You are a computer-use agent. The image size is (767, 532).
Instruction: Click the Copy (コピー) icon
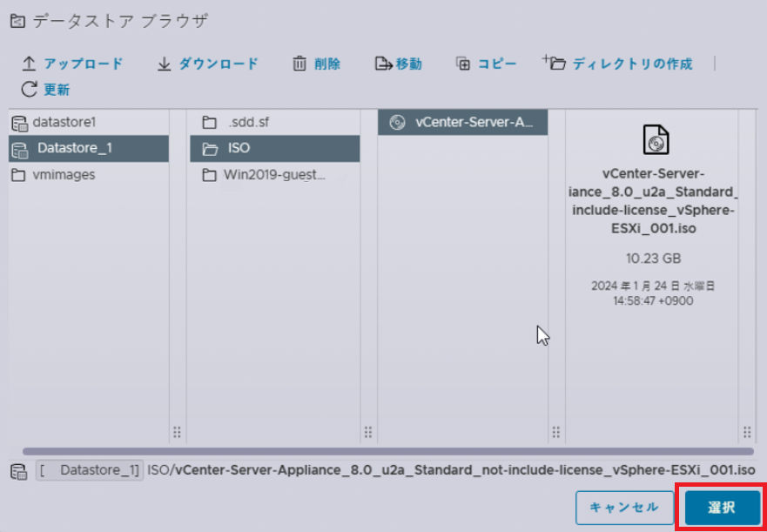point(463,64)
